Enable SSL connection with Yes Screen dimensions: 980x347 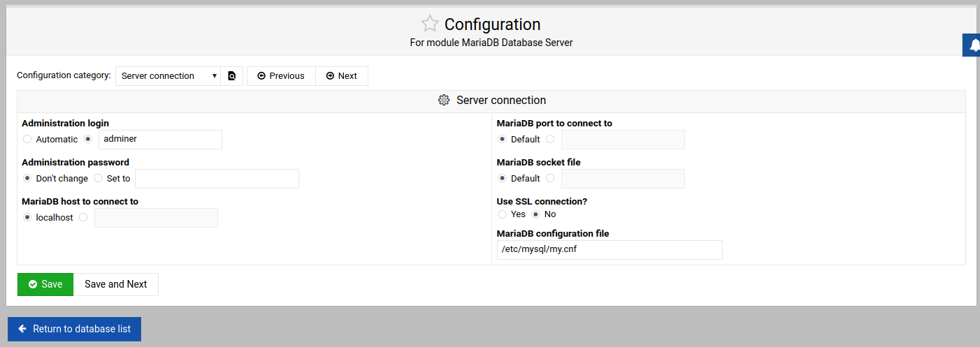pyautogui.click(x=502, y=214)
